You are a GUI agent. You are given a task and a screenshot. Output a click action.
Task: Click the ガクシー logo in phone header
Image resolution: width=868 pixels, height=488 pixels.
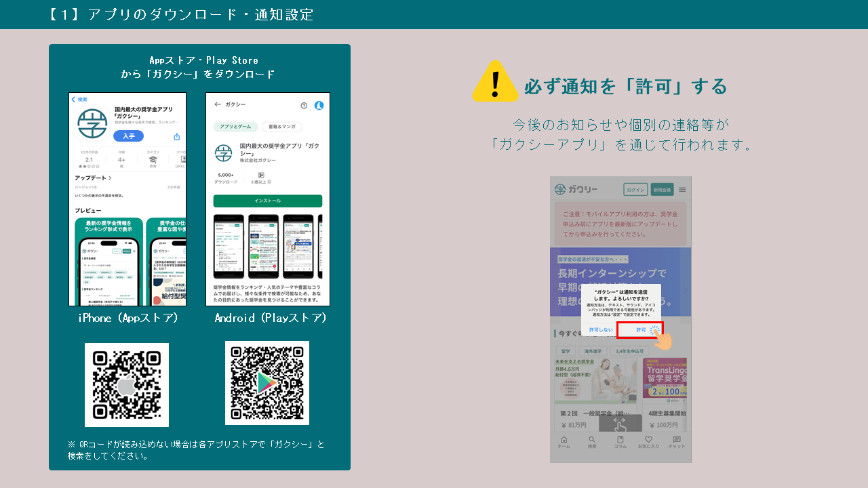coord(576,189)
